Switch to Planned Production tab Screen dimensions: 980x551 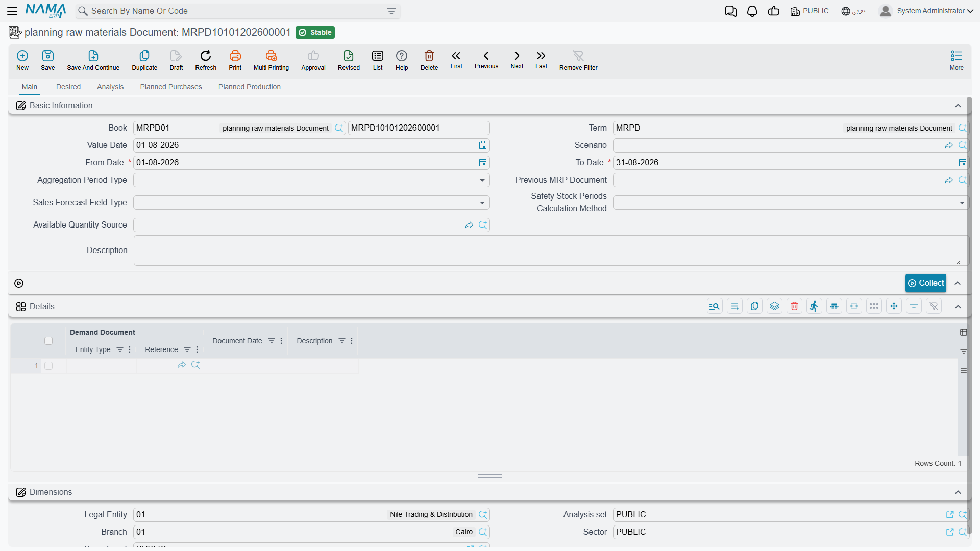(x=250, y=87)
